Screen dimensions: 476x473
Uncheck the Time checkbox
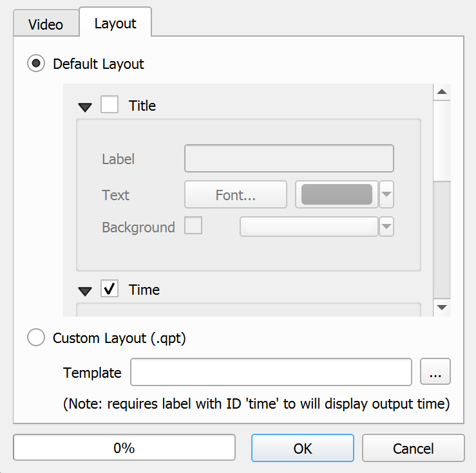[x=109, y=290]
